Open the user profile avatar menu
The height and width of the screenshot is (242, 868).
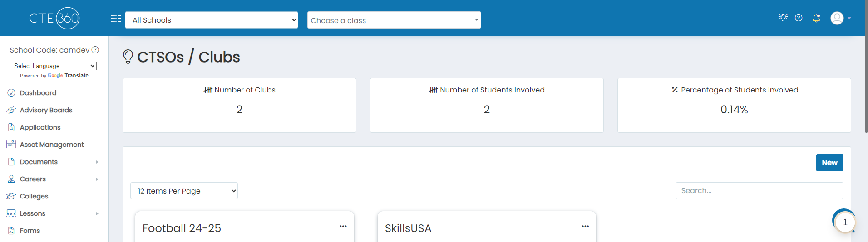point(841,18)
